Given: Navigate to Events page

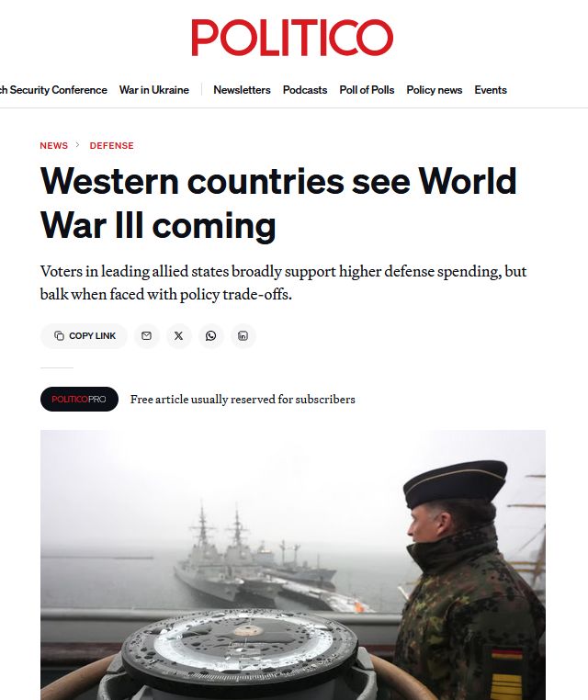Looking at the screenshot, I should (x=491, y=90).
